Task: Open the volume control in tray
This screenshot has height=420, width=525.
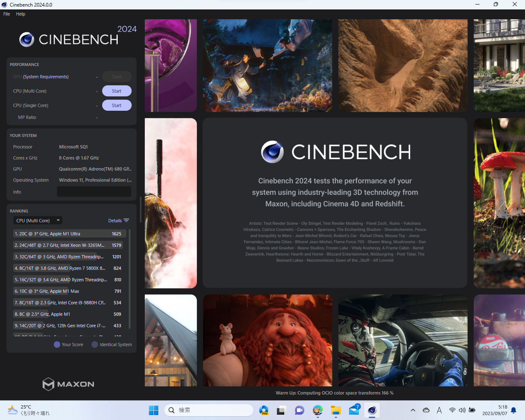Action: pos(462,410)
